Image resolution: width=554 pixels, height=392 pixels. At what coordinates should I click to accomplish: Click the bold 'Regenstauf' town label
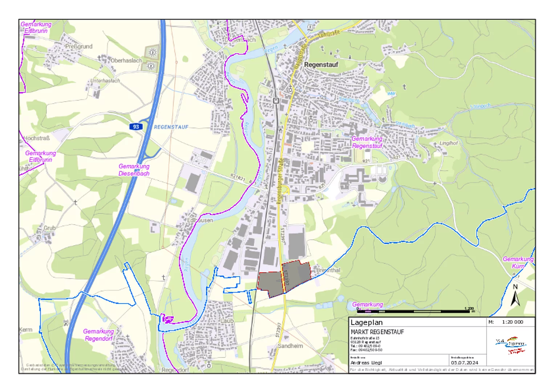pos(321,65)
